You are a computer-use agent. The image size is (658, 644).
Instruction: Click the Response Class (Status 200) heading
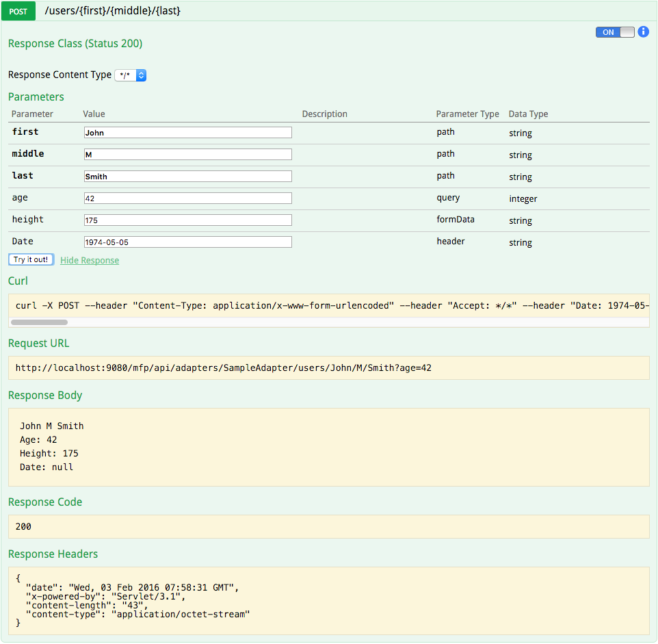tap(75, 44)
